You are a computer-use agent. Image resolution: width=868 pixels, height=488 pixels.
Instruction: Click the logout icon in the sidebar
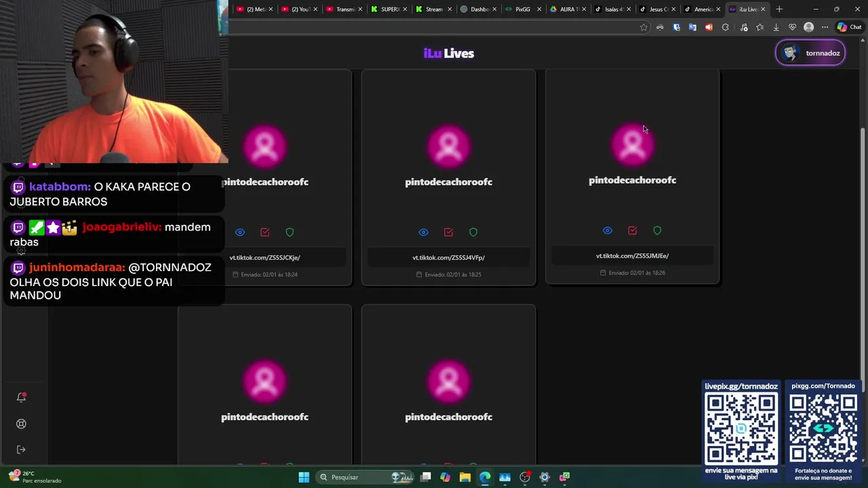tap(21, 449)
